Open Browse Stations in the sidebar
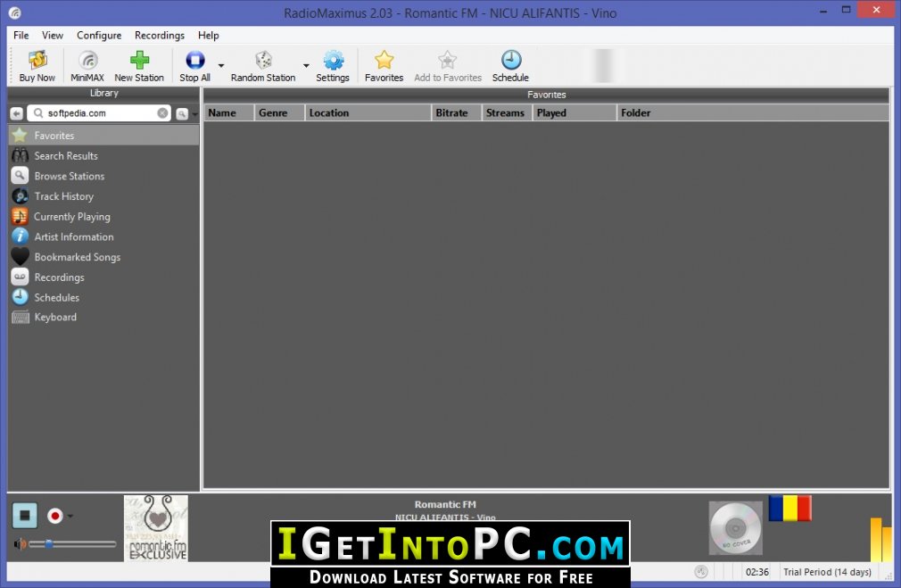Viewport: 901px width, 588px height. [103, 176]
